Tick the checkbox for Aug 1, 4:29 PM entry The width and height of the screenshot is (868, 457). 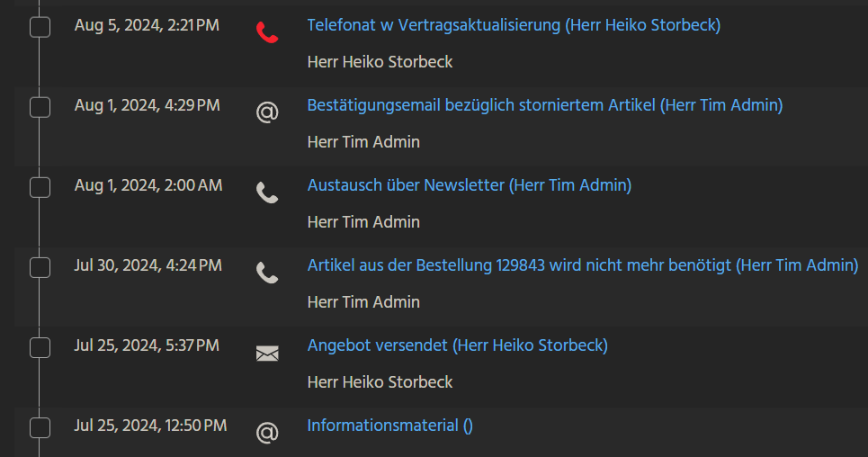tap(40, 107)
